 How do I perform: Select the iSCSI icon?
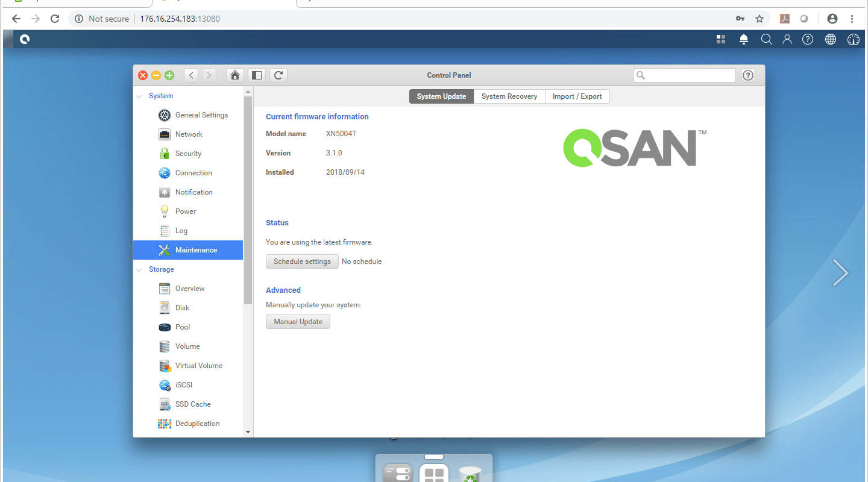[165, 385]
